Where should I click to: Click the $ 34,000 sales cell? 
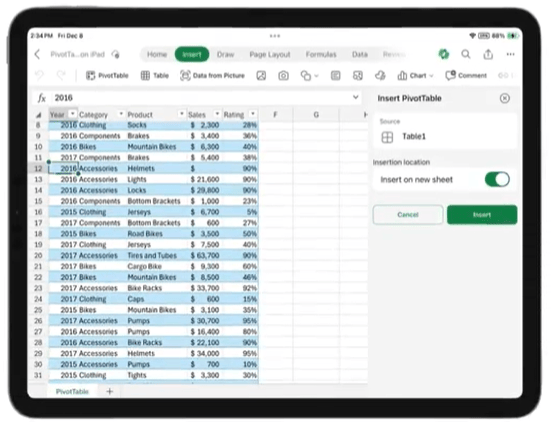(205, 353)
